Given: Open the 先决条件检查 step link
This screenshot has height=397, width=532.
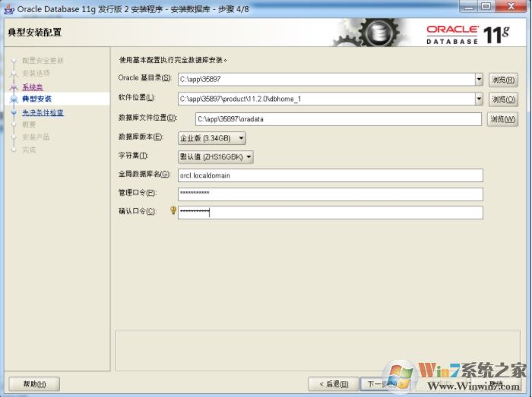Looking at the screenshot, I should 43,112.
